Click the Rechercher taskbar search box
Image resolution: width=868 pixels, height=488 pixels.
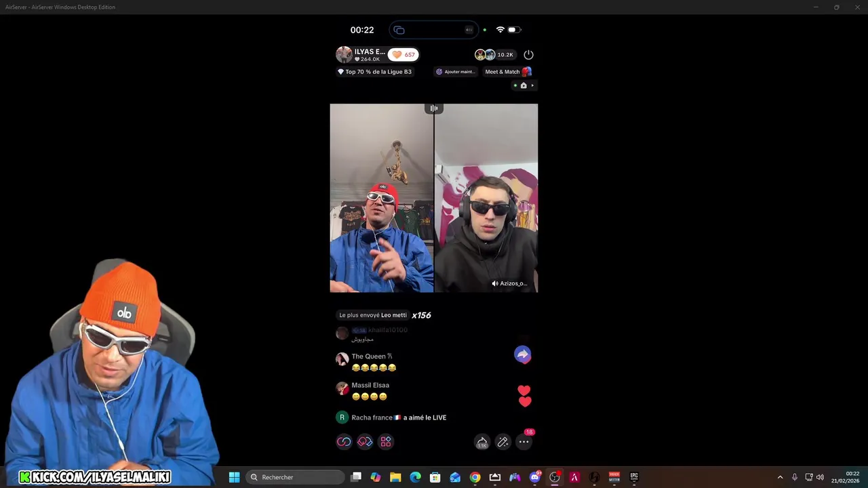(295, 477)
